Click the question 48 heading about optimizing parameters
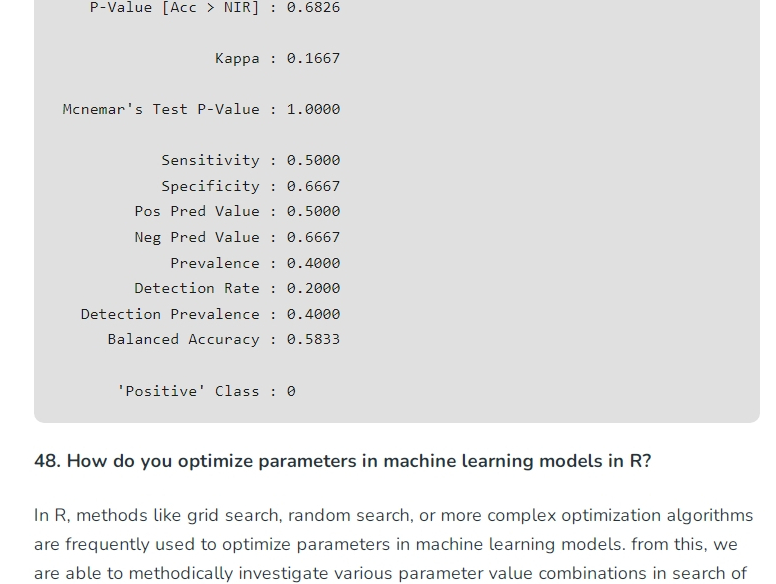This screenshot has width=776, height=584. click(x=342, y=461)
